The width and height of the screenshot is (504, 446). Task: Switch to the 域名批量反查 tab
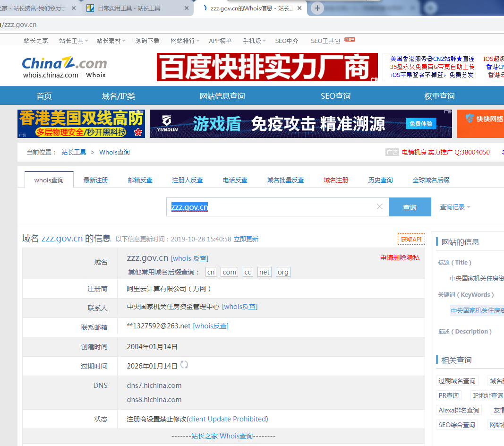click(285, 180)
